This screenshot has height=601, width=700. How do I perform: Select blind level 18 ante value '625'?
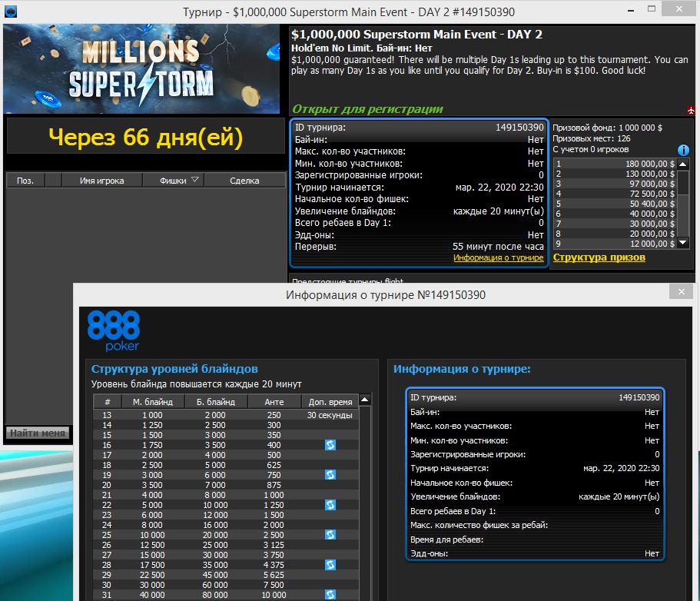click(x=274, y=465)
